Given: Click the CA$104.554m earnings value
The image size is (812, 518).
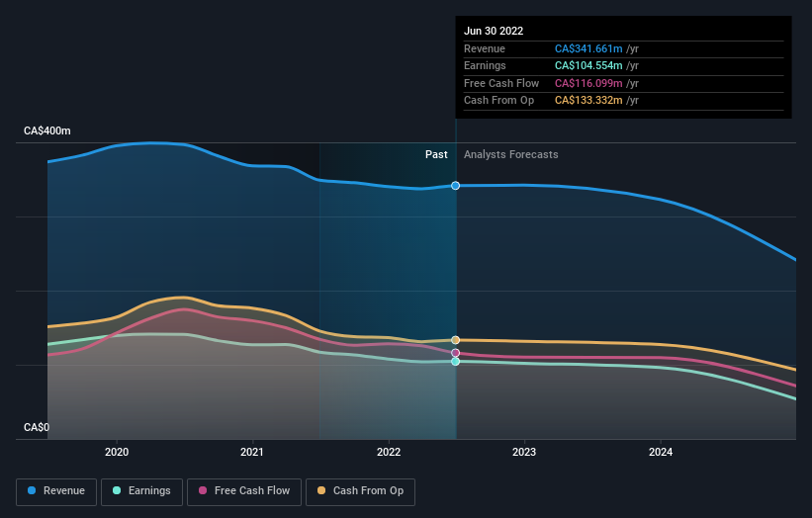Looking at the screenshot, I should [x=588, y=65].
